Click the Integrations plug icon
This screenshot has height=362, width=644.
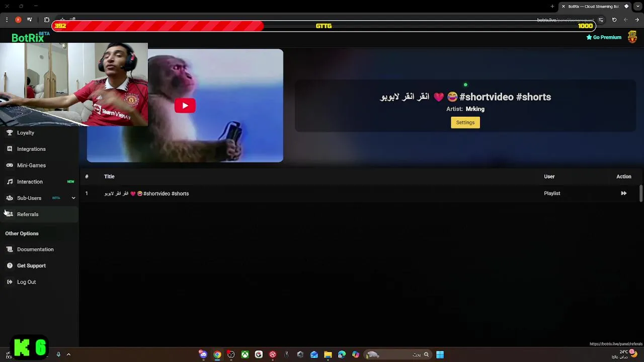[x=10, y=149]
